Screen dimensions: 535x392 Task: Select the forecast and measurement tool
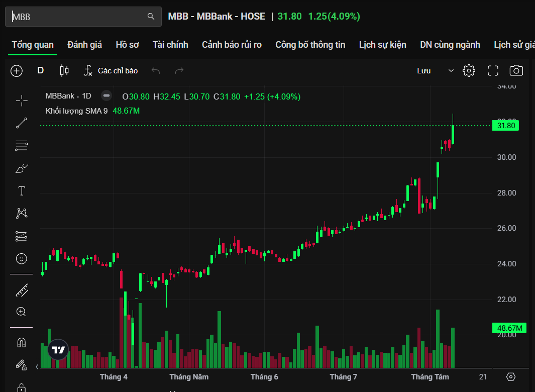click(22, 236)
